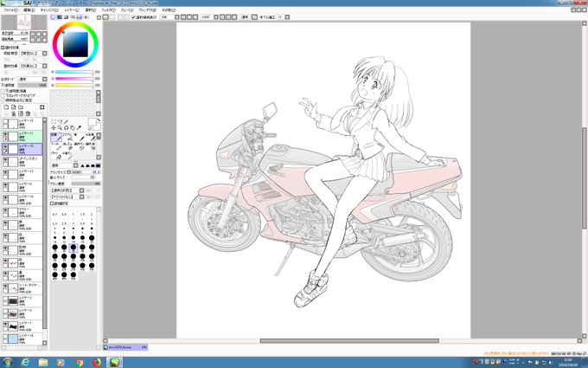588x368 pixels.
Task: Select the Eraser (消しゴム) tool
Action: tap(67, 146)
